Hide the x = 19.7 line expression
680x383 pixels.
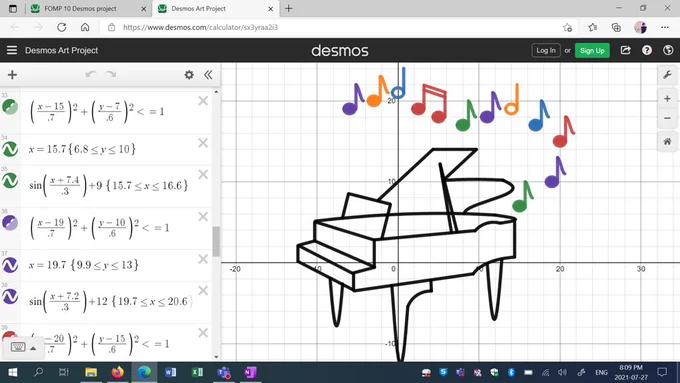(x=10, y=265)
